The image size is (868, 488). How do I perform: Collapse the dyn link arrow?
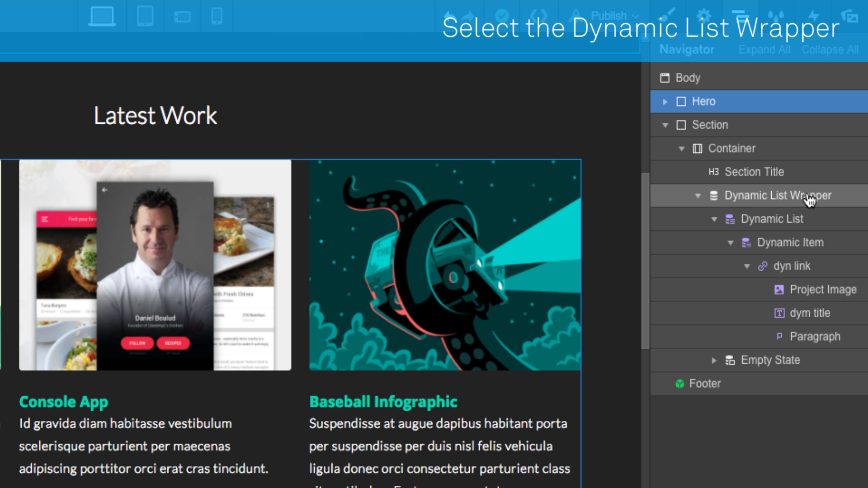point(746,266)
